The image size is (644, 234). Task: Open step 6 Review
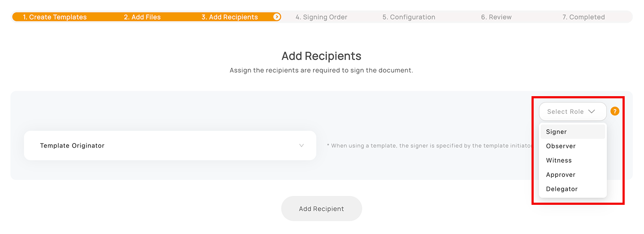pos(496,17)
